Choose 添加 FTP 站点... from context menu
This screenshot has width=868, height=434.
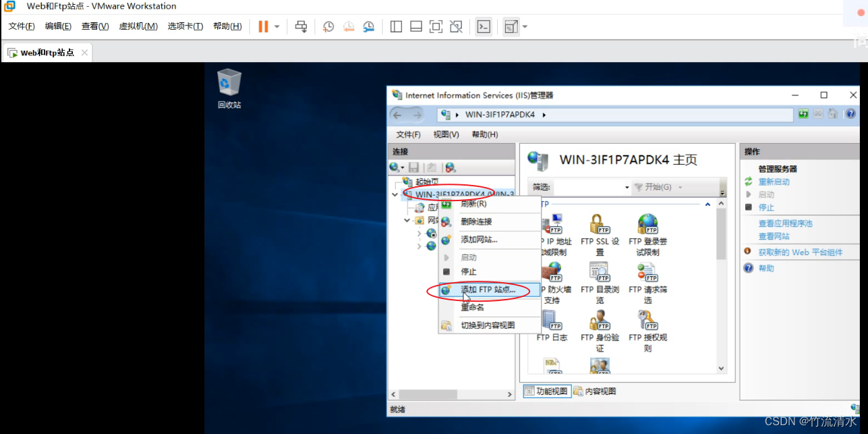click(x=489, y=290)
